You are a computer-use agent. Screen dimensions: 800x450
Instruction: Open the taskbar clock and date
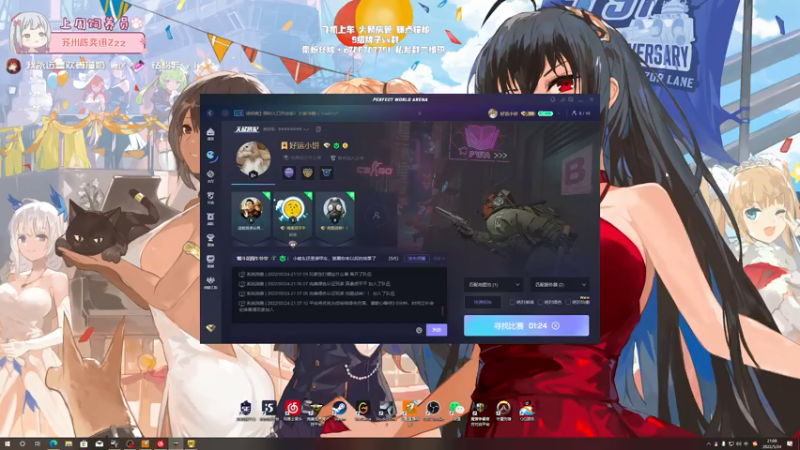[772, 444]
